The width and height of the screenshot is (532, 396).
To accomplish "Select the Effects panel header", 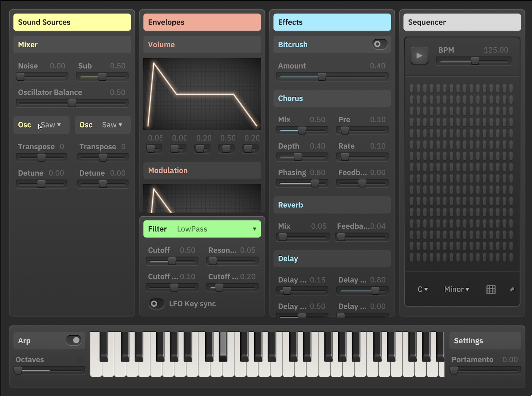I will [x=332, y=22].
